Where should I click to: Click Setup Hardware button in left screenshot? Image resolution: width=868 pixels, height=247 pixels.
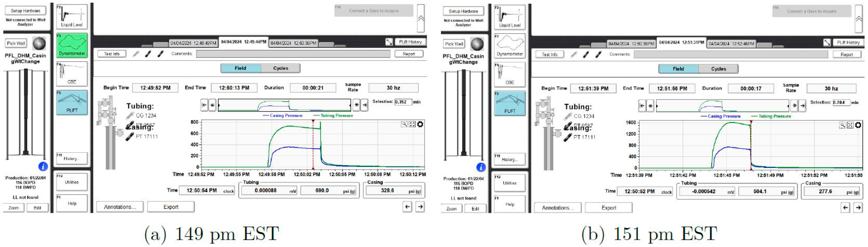click(x=25, y=11)
